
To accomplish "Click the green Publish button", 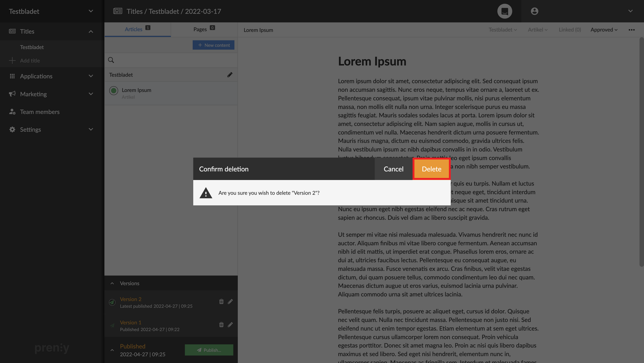I will click(x=209, y=350).
